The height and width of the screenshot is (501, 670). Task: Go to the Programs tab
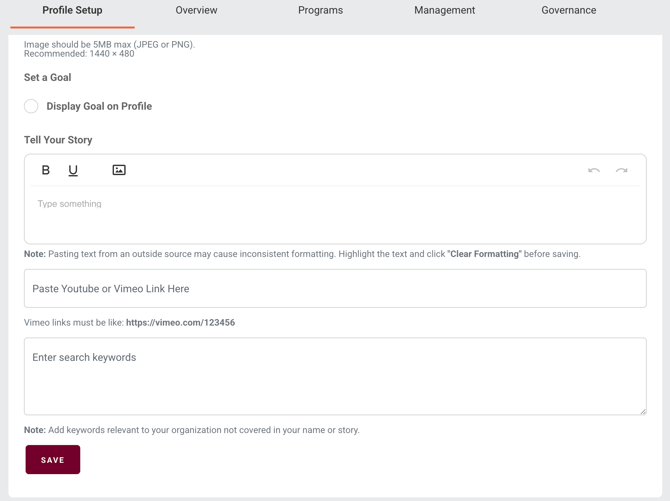pos(320,11)
